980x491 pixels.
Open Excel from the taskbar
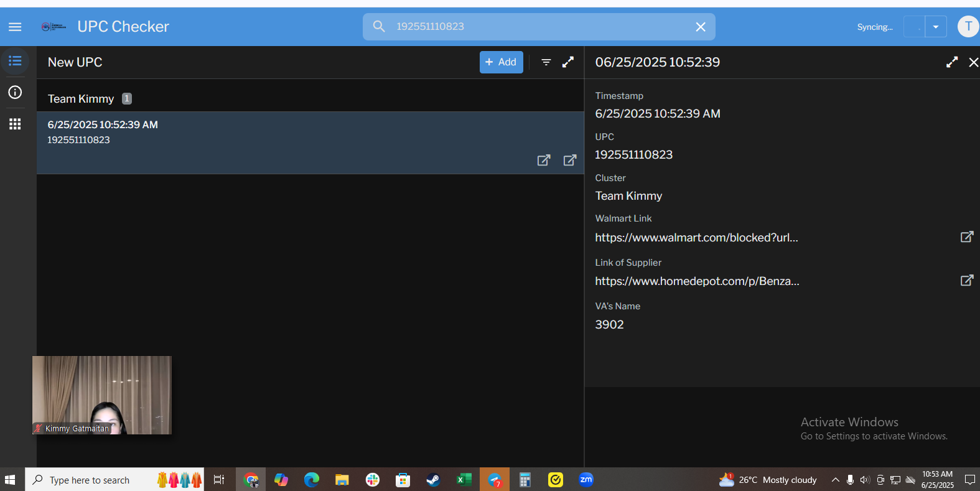[x=464, y=480]
